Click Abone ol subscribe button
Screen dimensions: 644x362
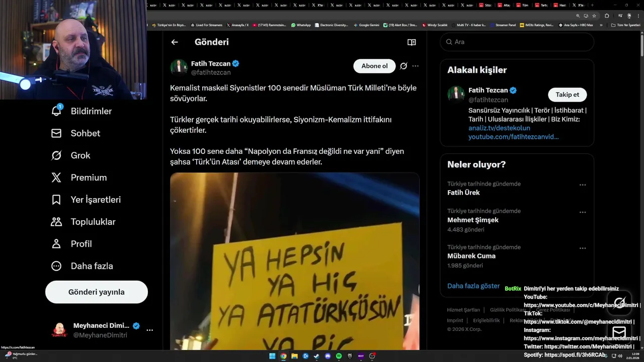tap(374, 66)
